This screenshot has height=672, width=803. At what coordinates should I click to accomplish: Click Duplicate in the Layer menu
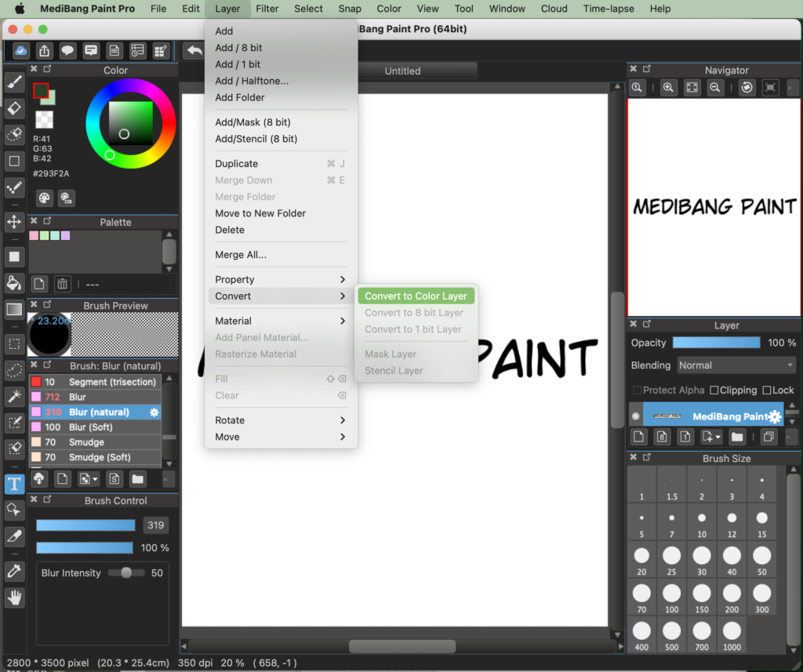coord(236,163)
